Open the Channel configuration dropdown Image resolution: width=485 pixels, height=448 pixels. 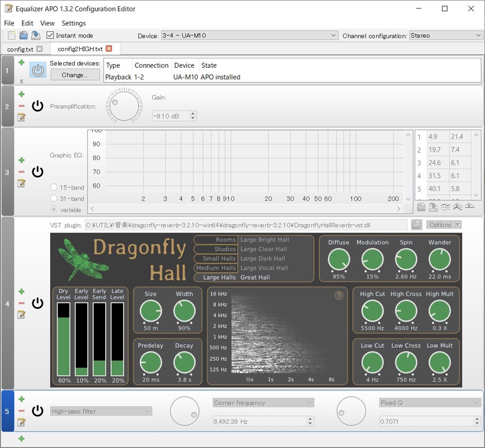tap(446, 35)
